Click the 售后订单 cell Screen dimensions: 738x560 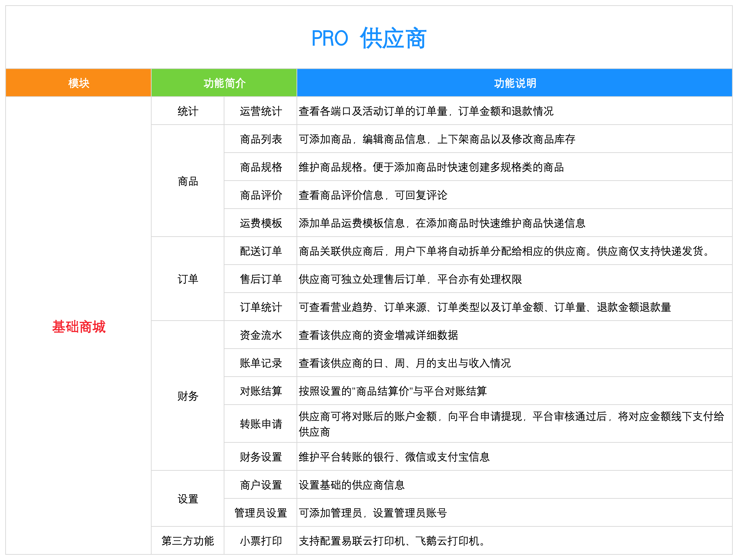click(261, 279)
